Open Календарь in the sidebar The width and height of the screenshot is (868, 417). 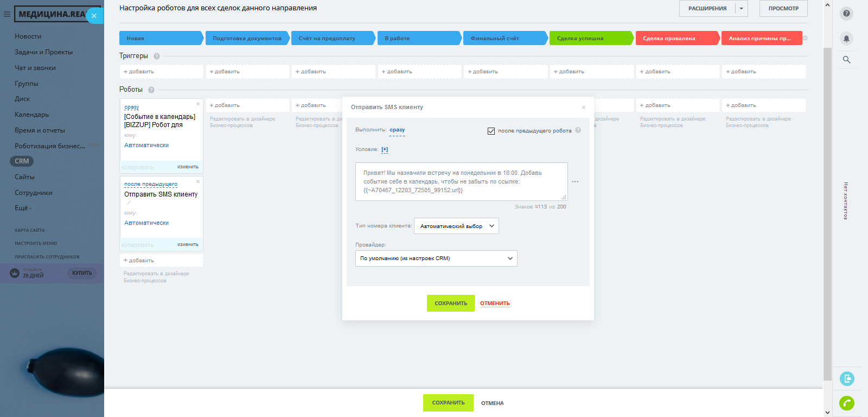(x=32, y=115)
